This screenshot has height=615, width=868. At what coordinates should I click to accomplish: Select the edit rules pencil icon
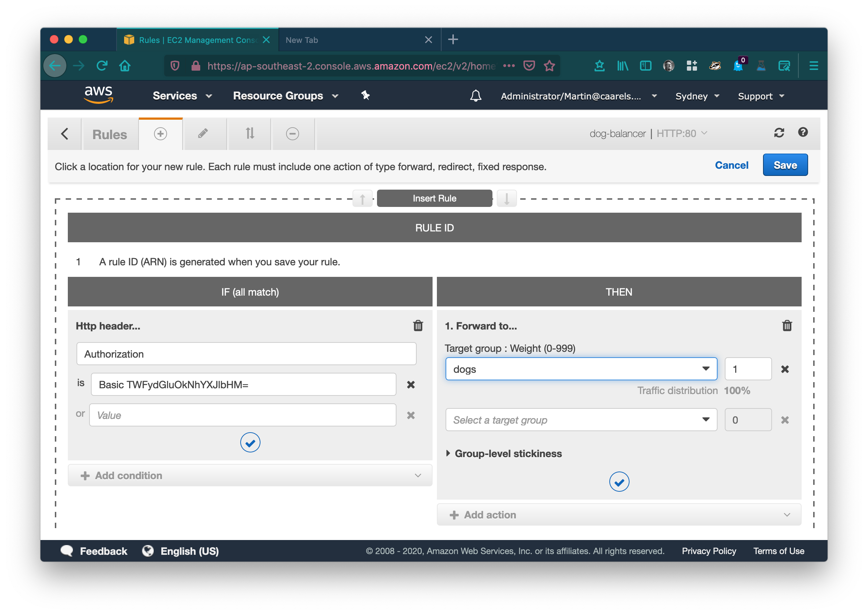203,134
